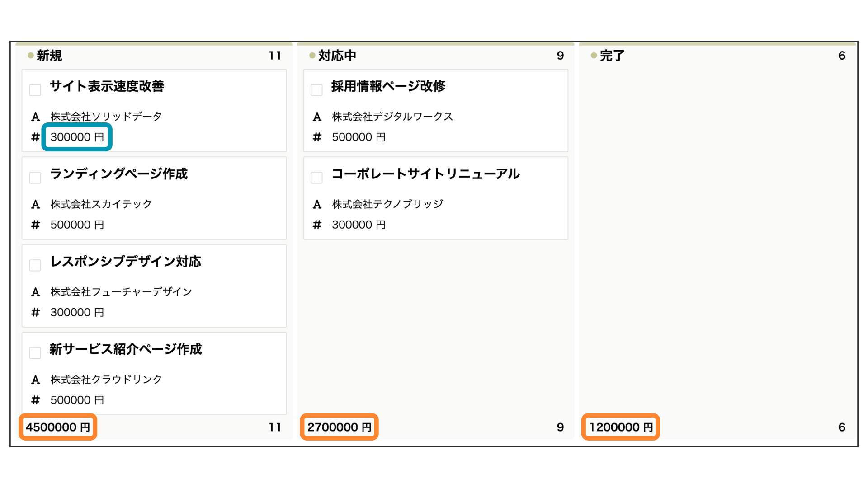
Task: Click the 2700000 円 total under 対応中
Action: tap(339, 427)
